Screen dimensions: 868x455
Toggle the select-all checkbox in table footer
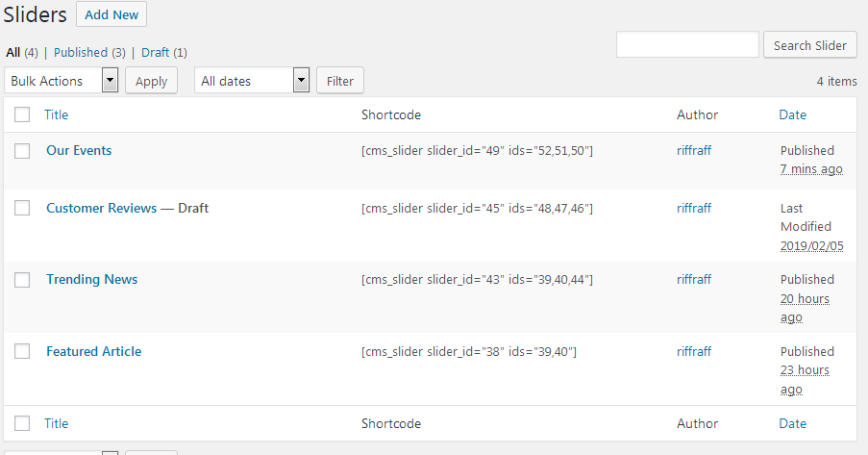pyautogui.click(x=23, y=423)
